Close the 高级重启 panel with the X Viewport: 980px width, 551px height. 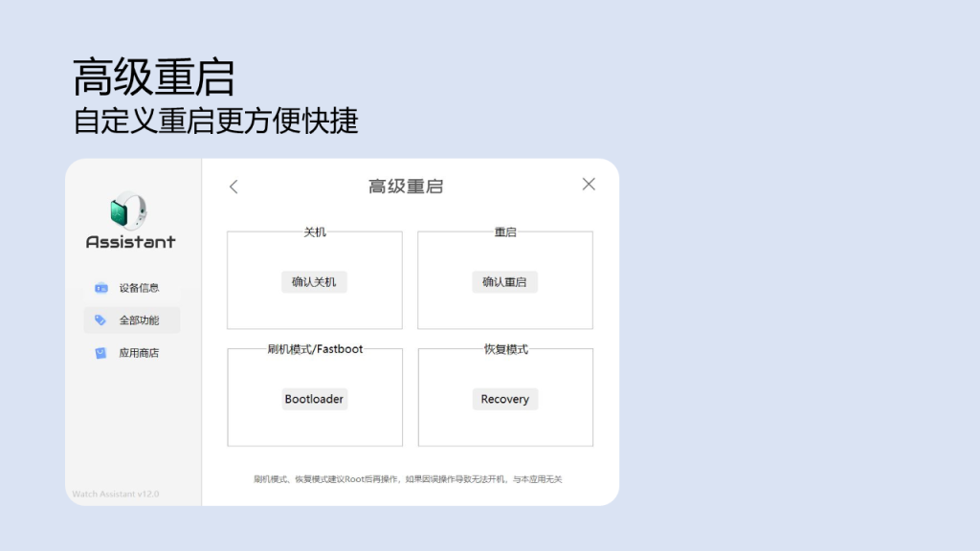pos(589,184)
